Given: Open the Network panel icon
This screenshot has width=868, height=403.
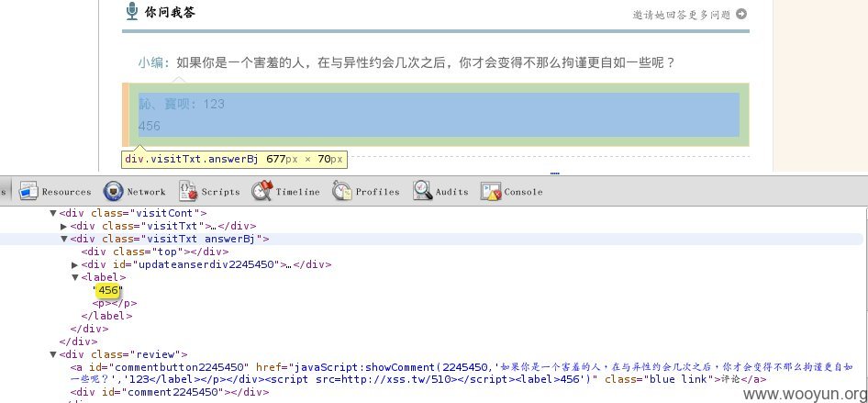Looking at the screenshot, I should pyautogui.click(x=113, y=191).
